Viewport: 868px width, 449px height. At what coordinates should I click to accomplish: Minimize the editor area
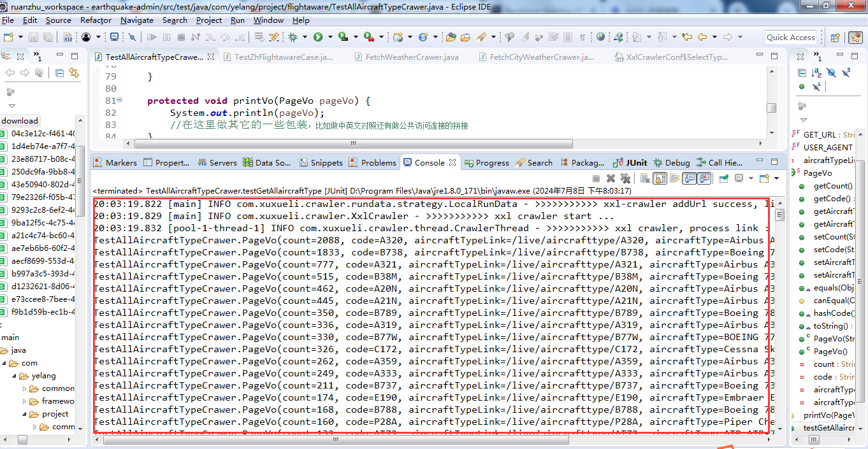pyautogui.click(x=760, y=54)
